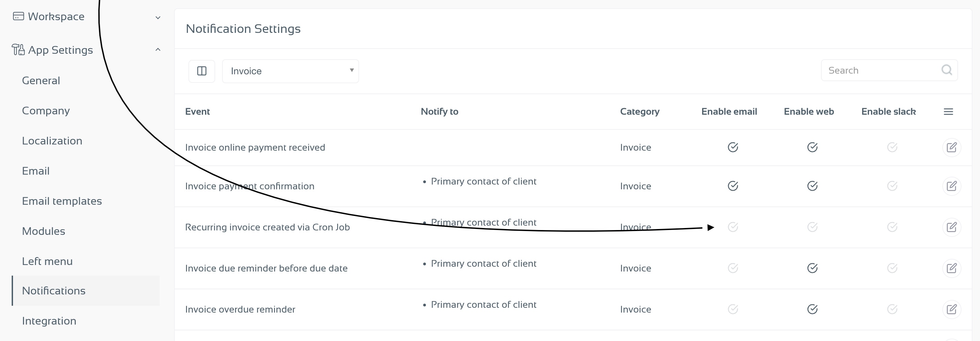Open the table hamburger menu icon
Screen dimensions: 980x341
pyautogui.click(x=948, y=112)
